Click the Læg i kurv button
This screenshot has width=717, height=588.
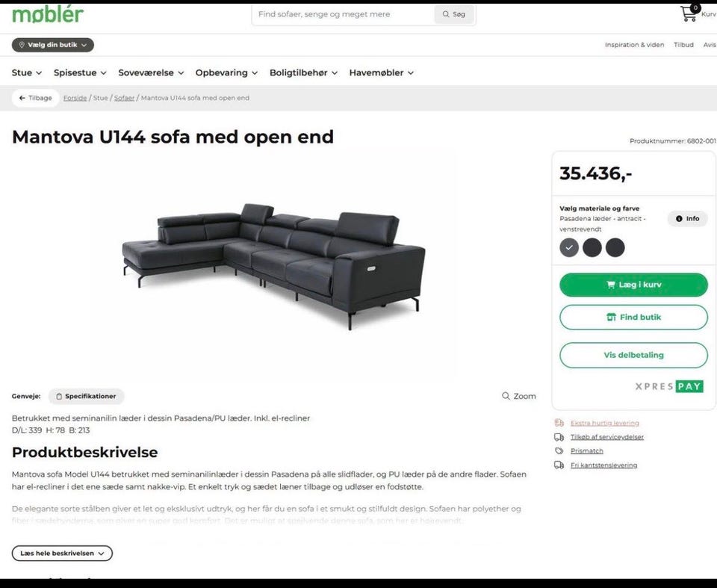point(633,285)
